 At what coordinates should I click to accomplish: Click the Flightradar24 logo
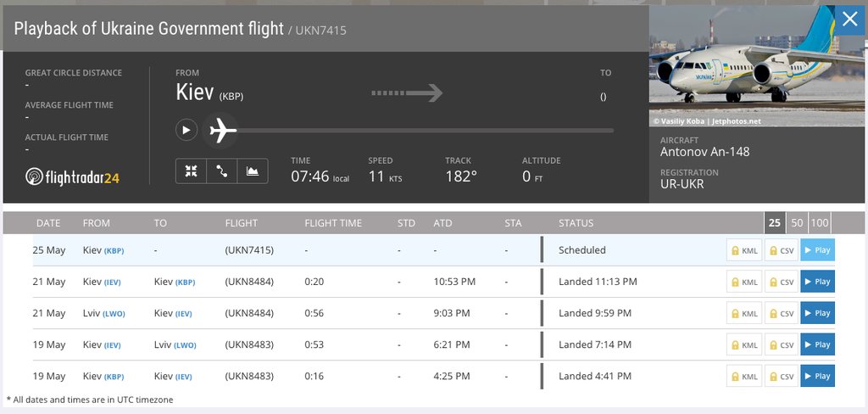pos(73,176)
